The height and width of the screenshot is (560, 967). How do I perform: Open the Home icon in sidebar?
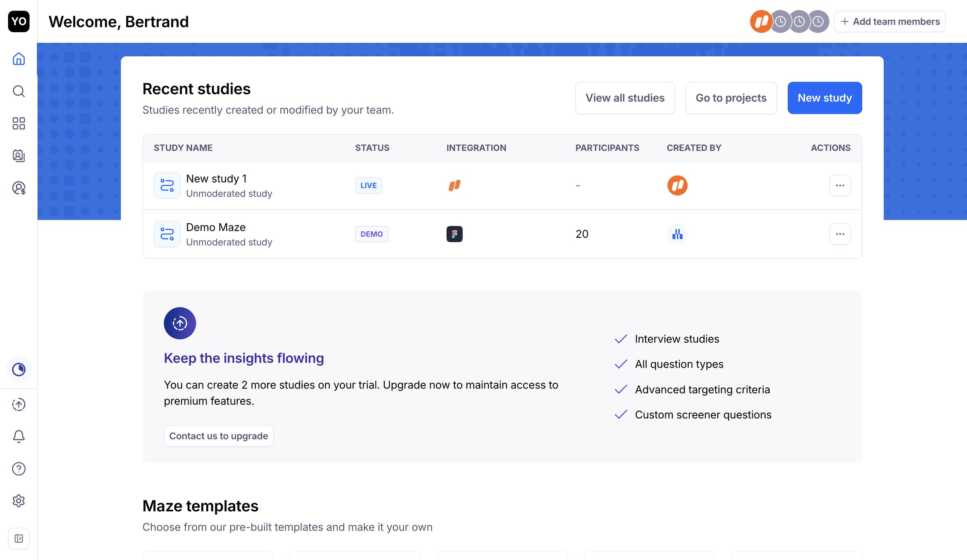19,59
